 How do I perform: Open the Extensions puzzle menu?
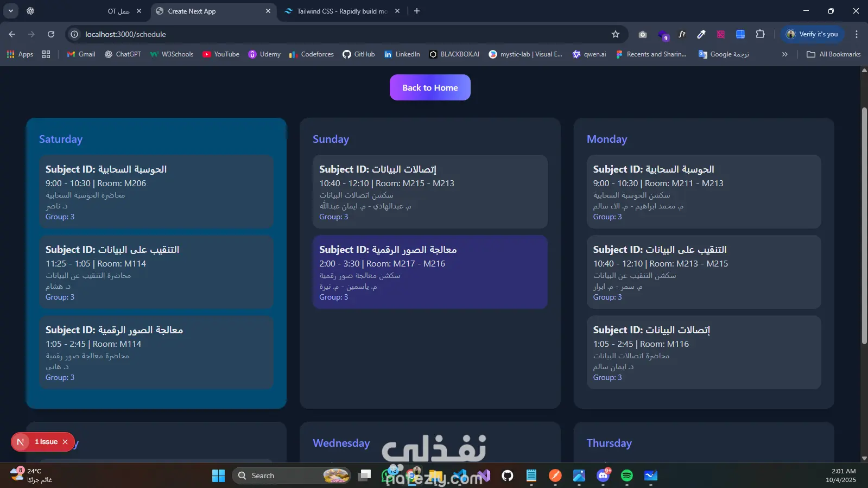tap(760, 34)
